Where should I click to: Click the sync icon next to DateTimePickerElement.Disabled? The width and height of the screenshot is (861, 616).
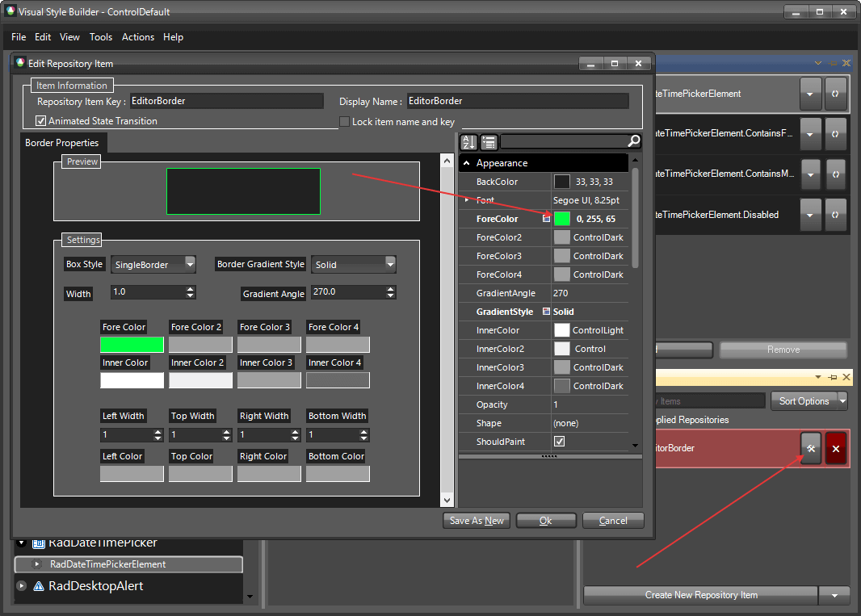click(836, 214)
